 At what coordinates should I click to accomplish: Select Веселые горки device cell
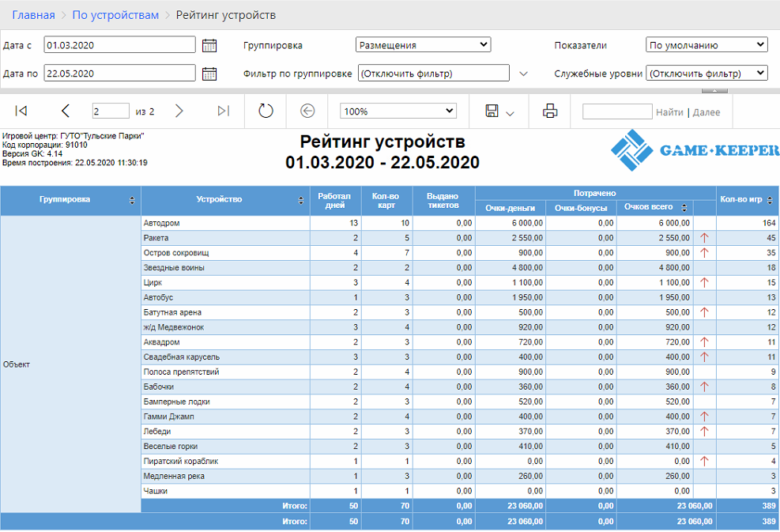[226, 447]
